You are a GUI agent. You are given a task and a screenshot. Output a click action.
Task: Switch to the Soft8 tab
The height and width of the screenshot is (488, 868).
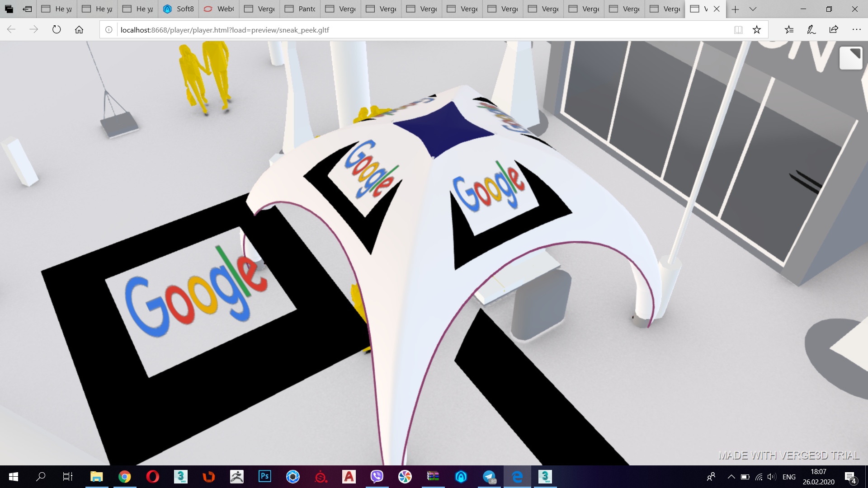179,9
